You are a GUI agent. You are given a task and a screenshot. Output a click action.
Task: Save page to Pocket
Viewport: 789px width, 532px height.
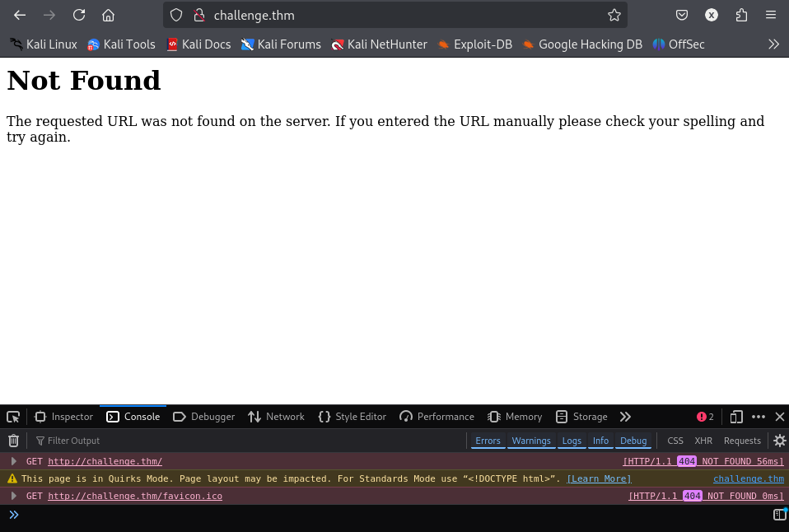(x=682, y=15)
